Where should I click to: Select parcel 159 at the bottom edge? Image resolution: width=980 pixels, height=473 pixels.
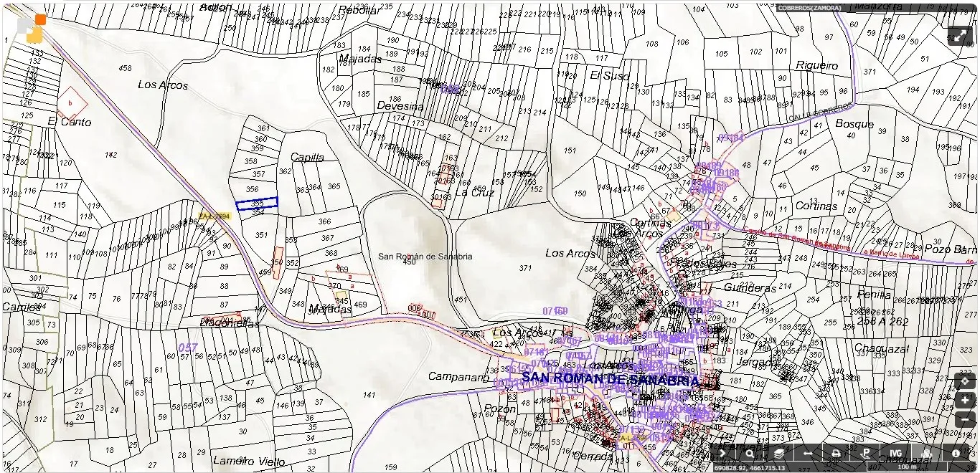pyautogui.click(x=390, y=467)
